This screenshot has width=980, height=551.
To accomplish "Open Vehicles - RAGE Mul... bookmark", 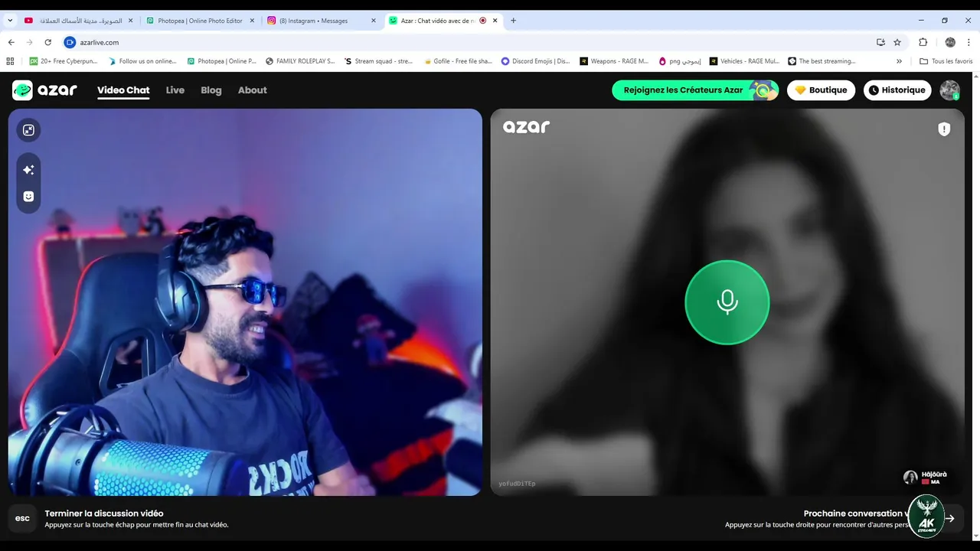I will 745,61.
